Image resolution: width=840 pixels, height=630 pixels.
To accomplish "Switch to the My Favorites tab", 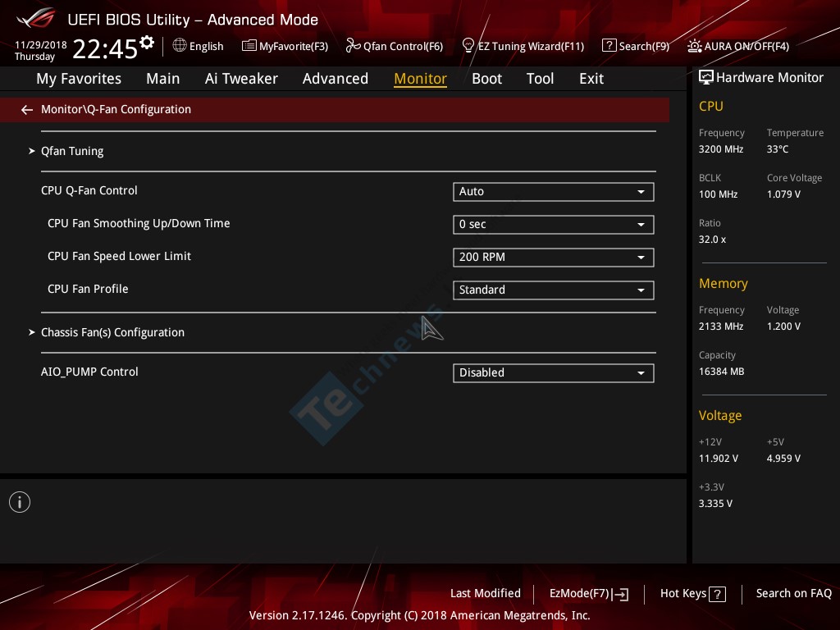I will point(79,79).
